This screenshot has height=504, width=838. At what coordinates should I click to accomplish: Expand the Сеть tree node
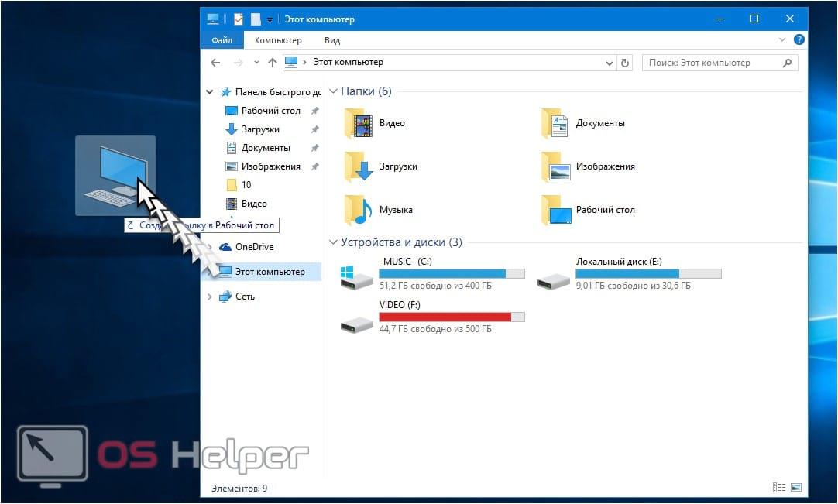[x=209, y=297]
